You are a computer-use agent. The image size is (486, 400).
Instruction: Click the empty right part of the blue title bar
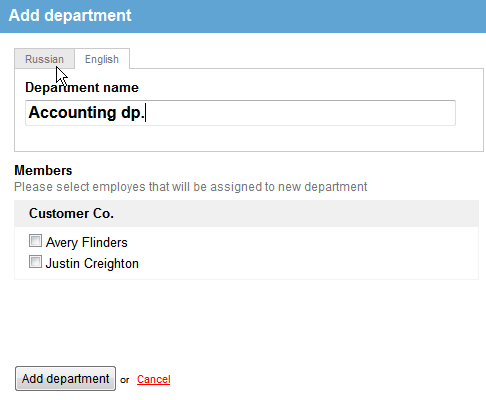tap(308, 16)
